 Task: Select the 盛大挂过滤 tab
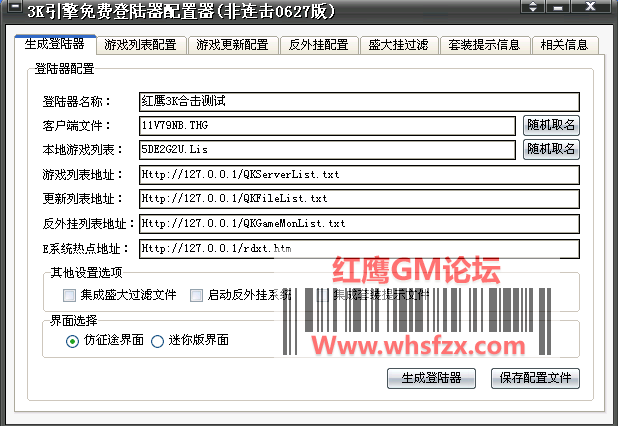pyautogui.click(x=398, y=45)
